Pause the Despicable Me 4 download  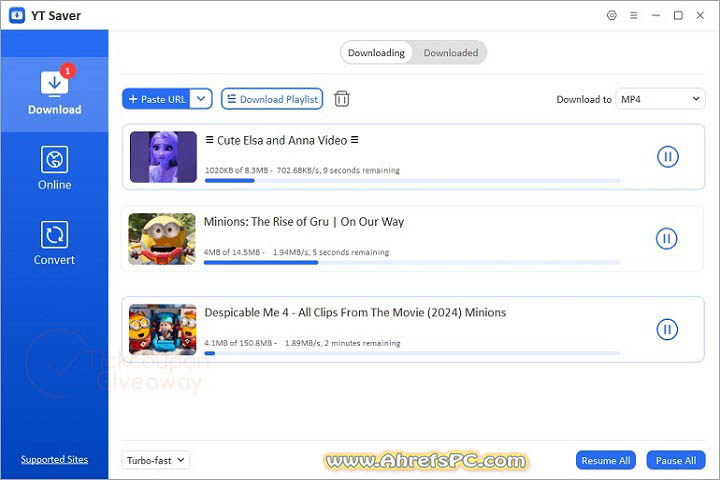(x=667, y=329)
